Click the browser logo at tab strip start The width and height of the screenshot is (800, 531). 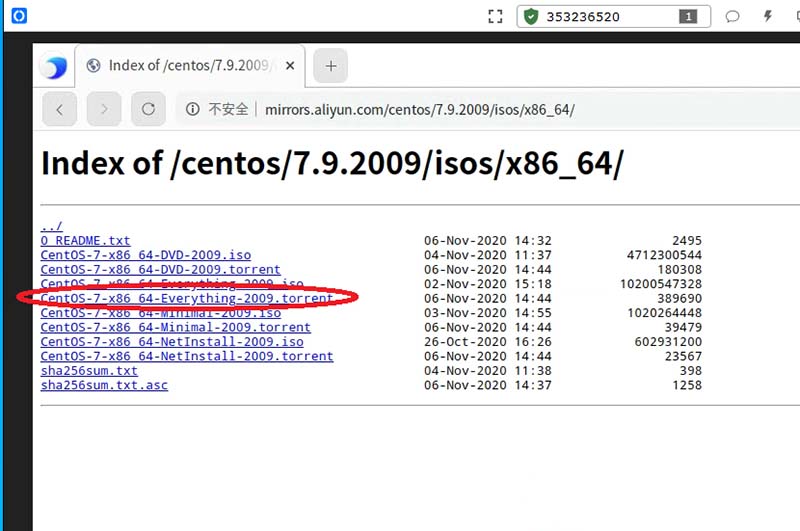[55, 67]
